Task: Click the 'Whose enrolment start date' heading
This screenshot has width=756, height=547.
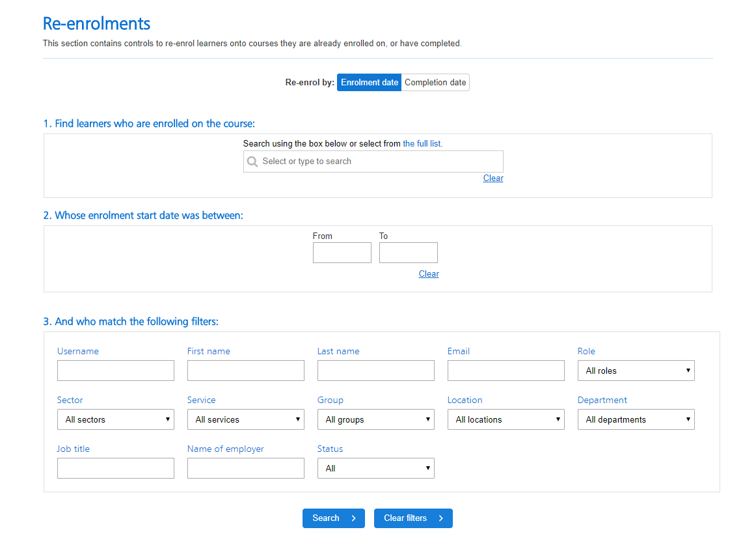Action: [x=143, y=216]
